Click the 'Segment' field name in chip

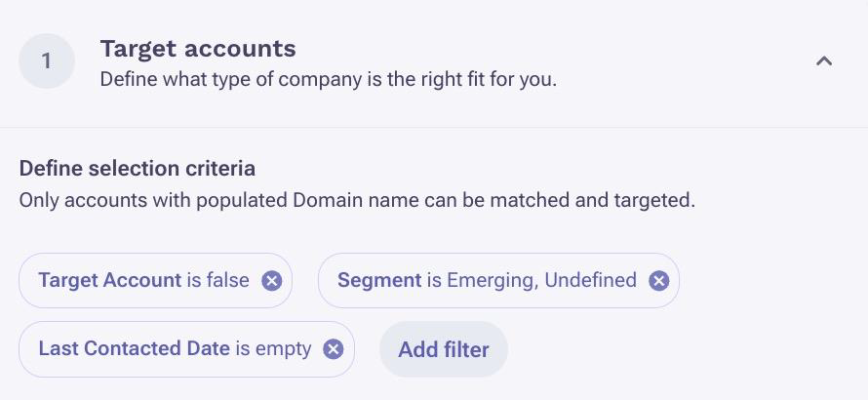click(x=378, y=280)
